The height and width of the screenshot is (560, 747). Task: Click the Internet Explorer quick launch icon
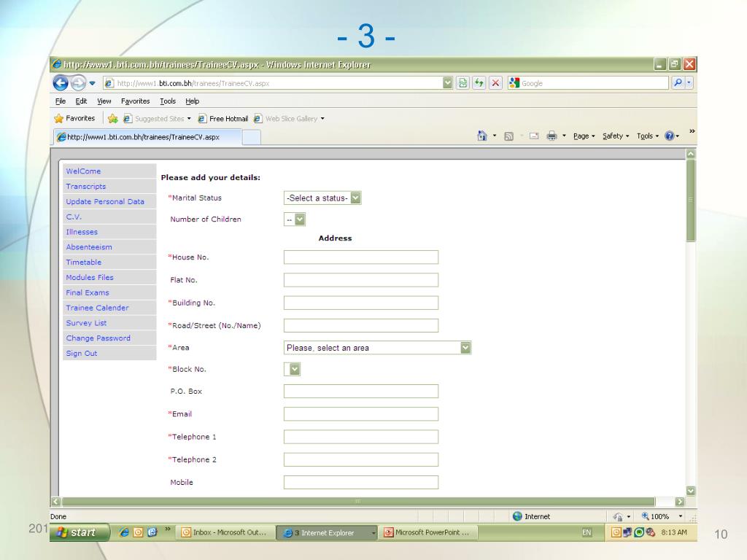pyautogui.click(x=123, y=532)
